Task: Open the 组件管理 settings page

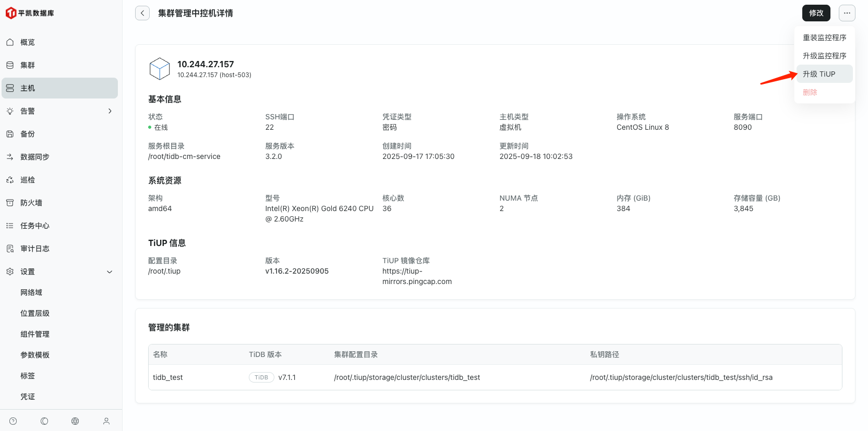Action: 35,334
